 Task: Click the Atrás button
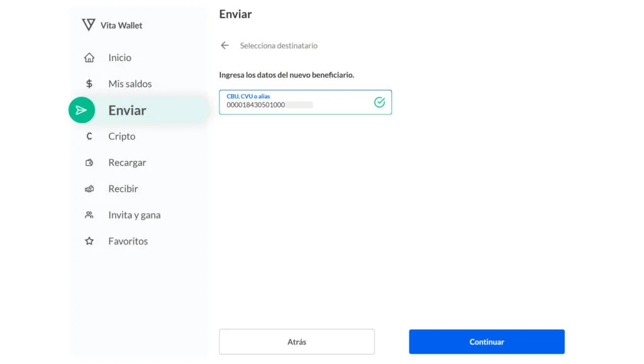[297, 342]
